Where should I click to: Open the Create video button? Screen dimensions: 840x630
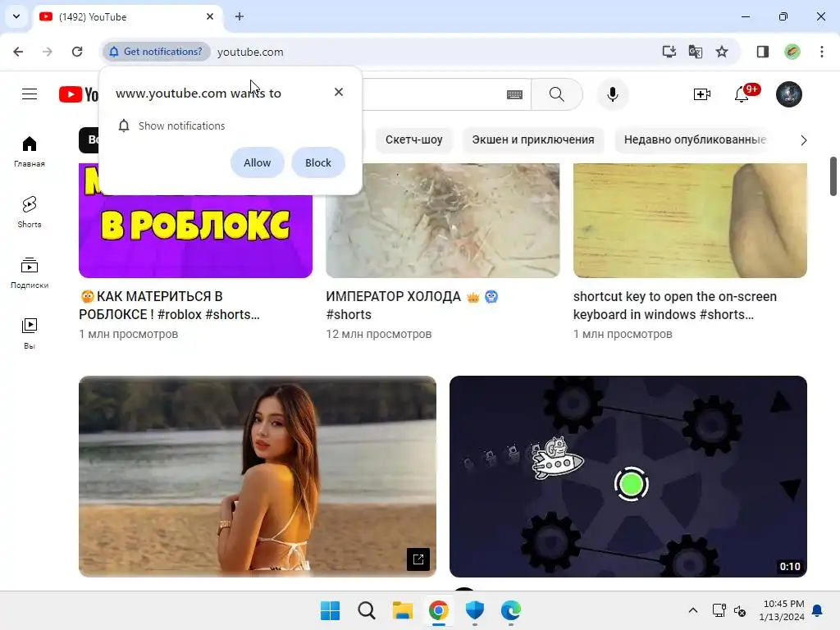coord(702,94)
